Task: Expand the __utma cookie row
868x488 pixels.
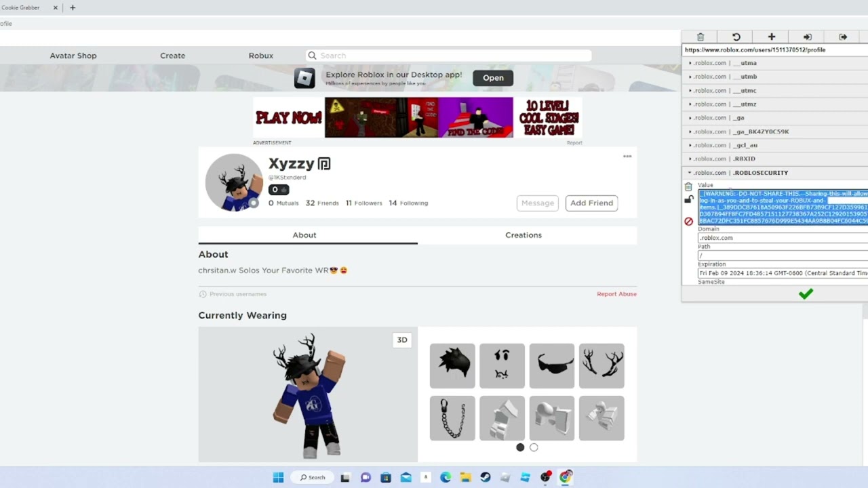Action: click(774, 63)
